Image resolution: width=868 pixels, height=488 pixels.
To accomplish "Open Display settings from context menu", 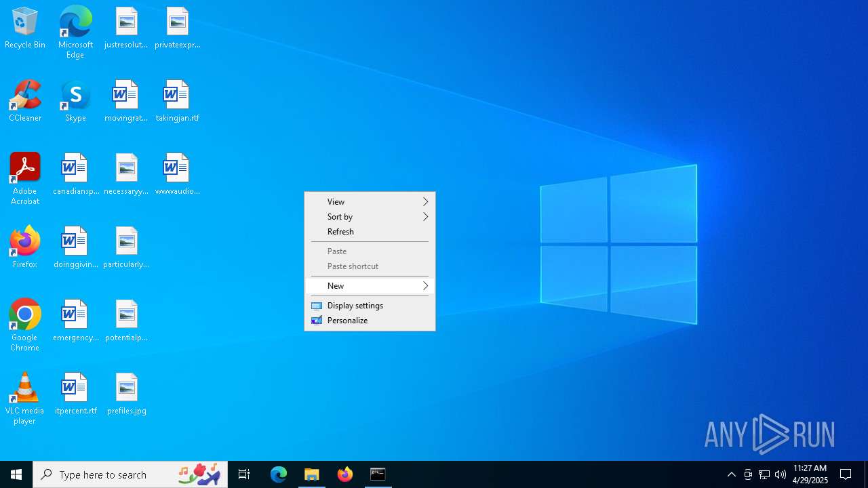I will pos(370,306).
